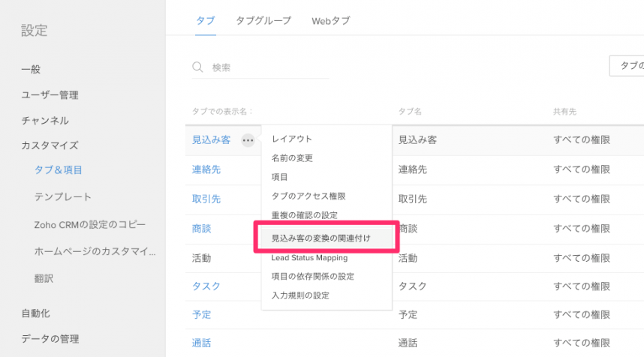Open ユーザー管理 in settings sidebar
This screenshot has height=357, width=644.
click(50, 95)
